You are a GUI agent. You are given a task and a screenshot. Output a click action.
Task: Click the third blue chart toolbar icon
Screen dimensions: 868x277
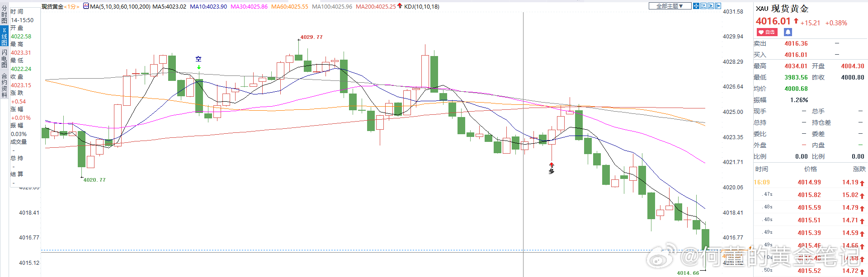(711, 6)
